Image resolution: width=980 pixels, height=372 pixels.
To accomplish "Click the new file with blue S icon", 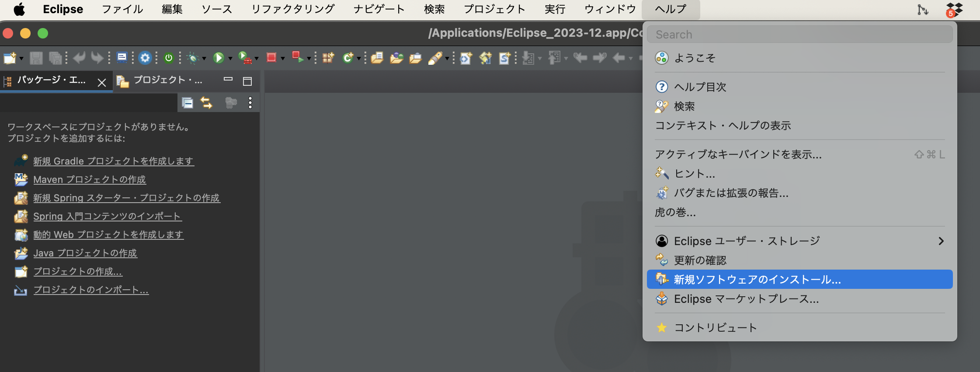I will tap(505, 58).
